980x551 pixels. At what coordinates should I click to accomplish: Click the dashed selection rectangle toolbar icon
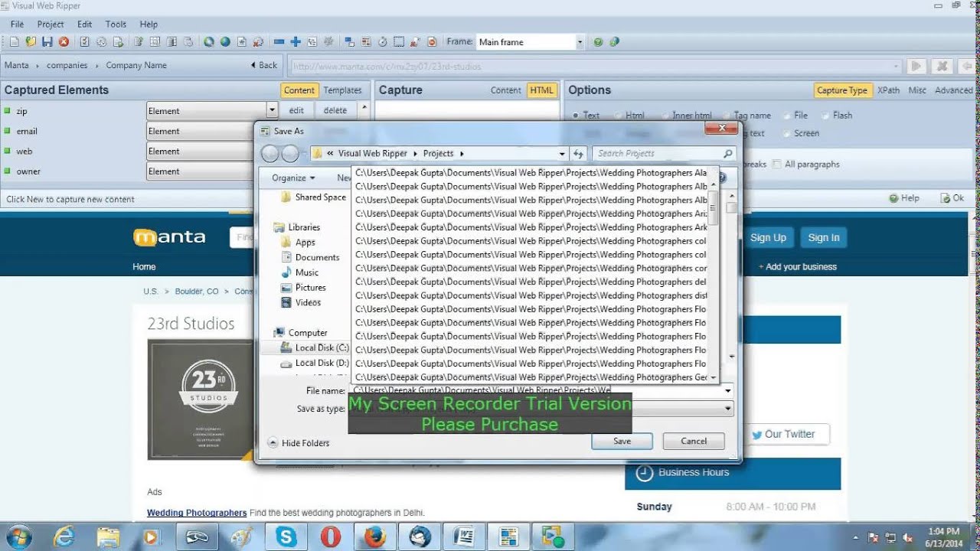[399, 42]
